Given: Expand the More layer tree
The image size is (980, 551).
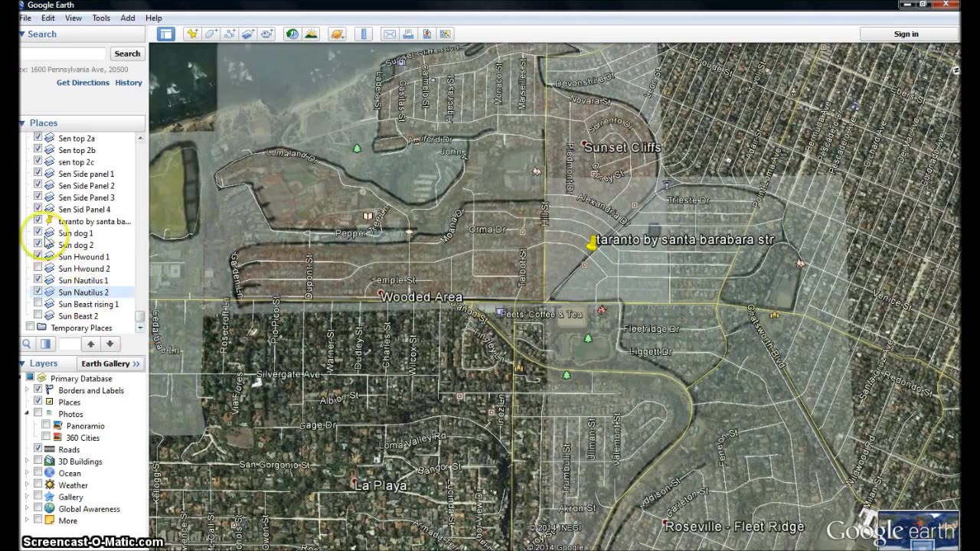Looking at the screenshot, I should [28, 520].
